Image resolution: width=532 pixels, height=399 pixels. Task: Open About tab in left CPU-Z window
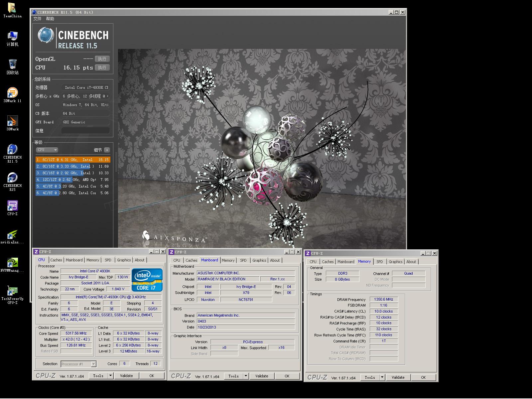tap(140, 260)
